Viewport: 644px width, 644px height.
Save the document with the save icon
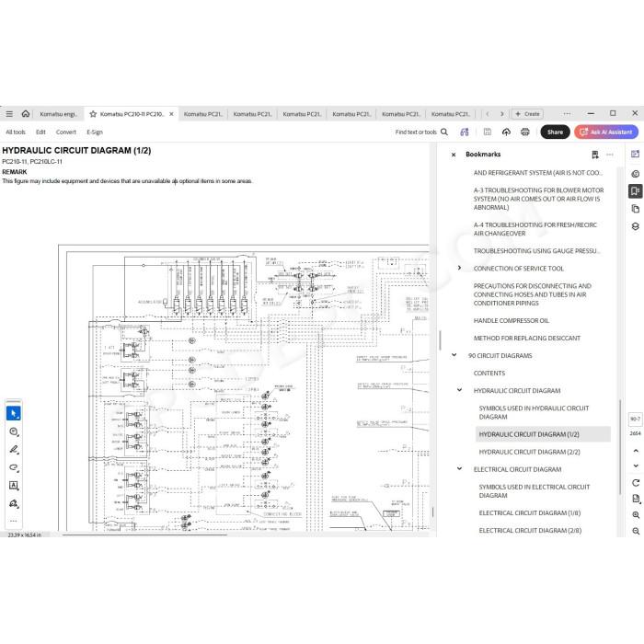click(488, 132)
